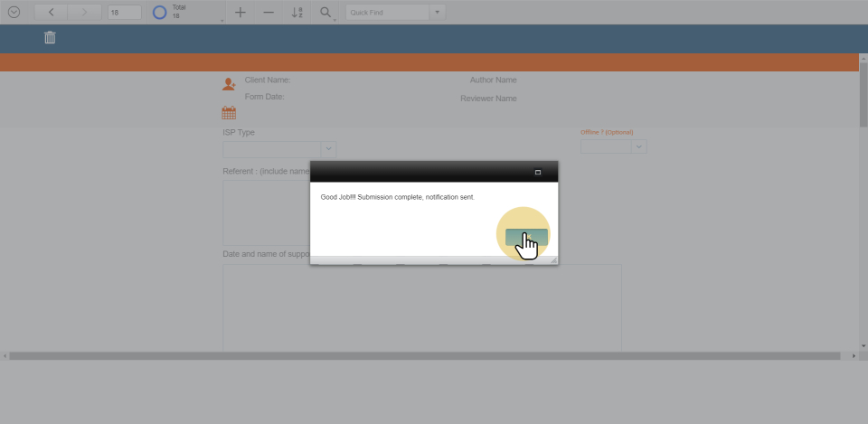Go to previous record arrow
This screenshot has width=868, height=424.
(51, 12)
